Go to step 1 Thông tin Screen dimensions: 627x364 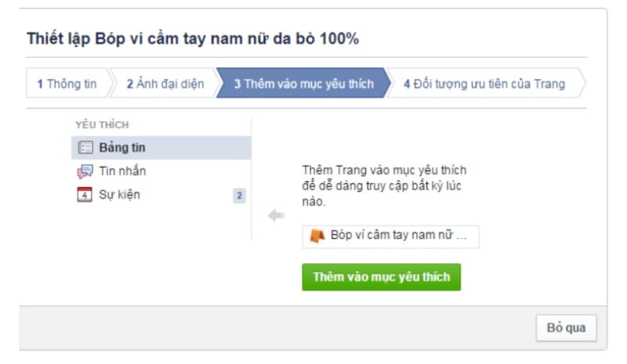(67, 84)
